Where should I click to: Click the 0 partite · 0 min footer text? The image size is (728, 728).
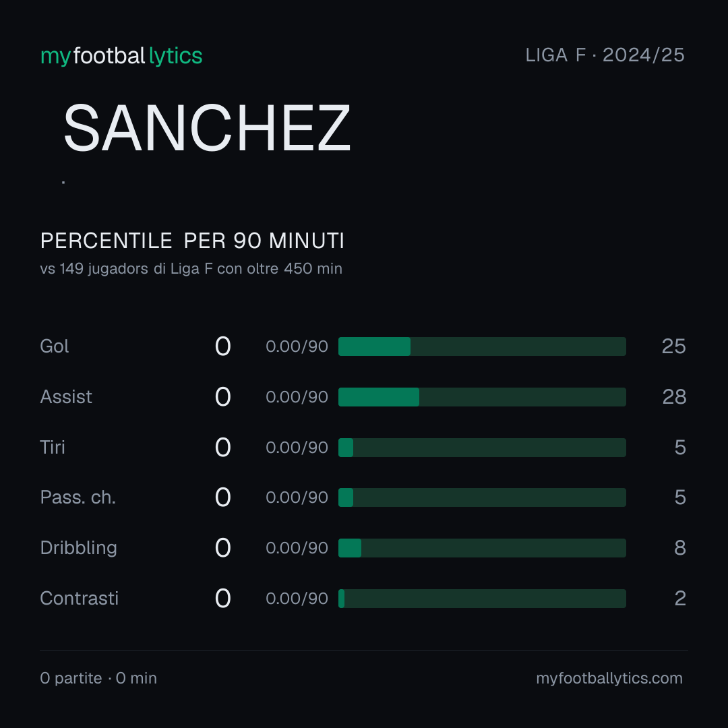coord(98,678)
